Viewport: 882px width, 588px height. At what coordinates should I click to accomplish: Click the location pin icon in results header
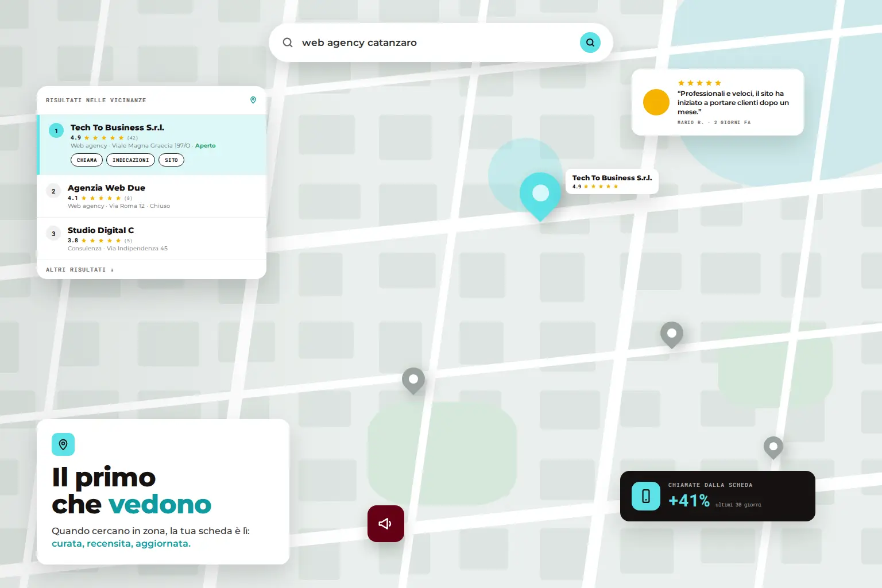[x=253, y=100]
